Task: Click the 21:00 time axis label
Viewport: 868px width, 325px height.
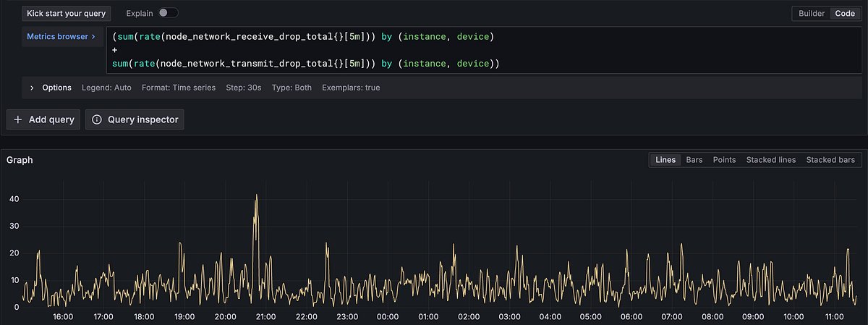Action: pos(266,317)
